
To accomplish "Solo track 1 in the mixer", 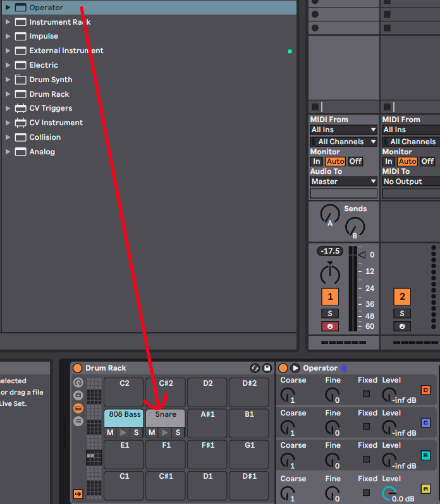I will click(330, 314).
